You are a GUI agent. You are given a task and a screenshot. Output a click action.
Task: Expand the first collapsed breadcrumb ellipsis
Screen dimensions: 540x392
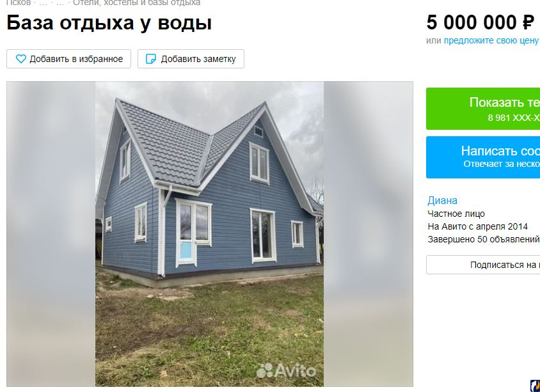pyautogui.click(x=43, y=3)
